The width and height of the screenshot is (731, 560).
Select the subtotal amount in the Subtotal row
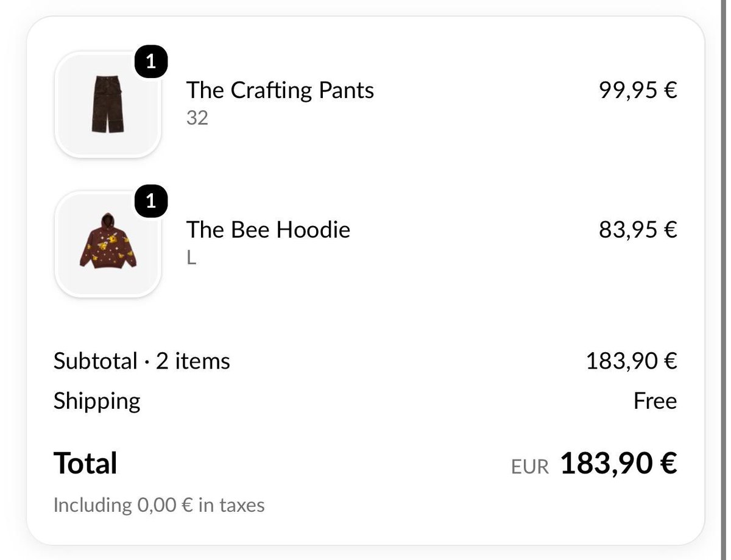pyautogui.click(x=632, y=361)
